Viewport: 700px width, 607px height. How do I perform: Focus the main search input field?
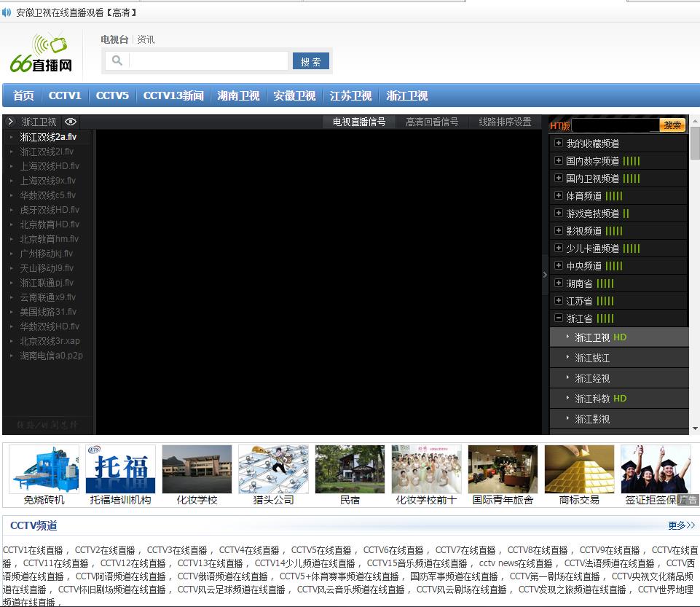[208, 60]
